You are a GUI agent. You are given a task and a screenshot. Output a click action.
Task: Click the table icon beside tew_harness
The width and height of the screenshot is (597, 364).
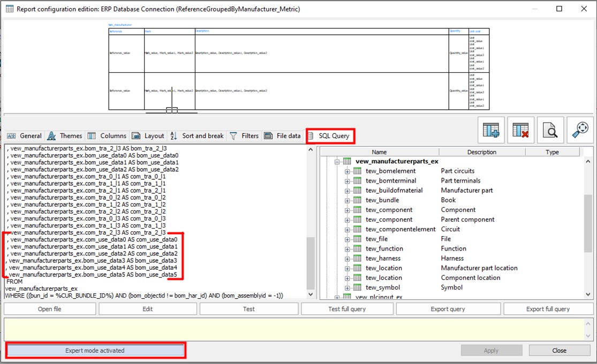tap(357, 259)
